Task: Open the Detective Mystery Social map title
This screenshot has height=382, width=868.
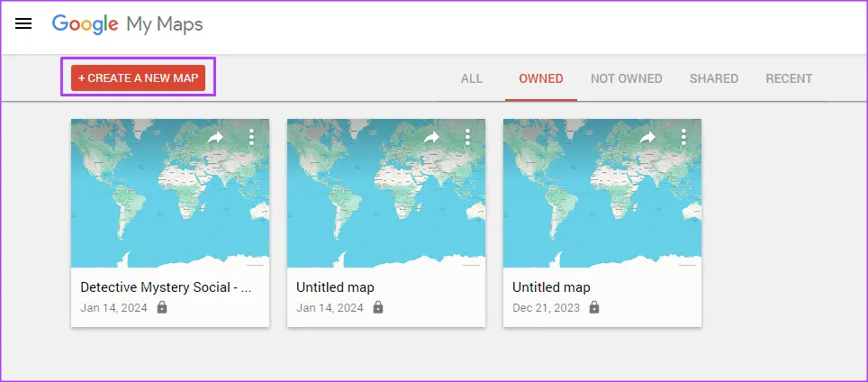Action: click(165, 287)
